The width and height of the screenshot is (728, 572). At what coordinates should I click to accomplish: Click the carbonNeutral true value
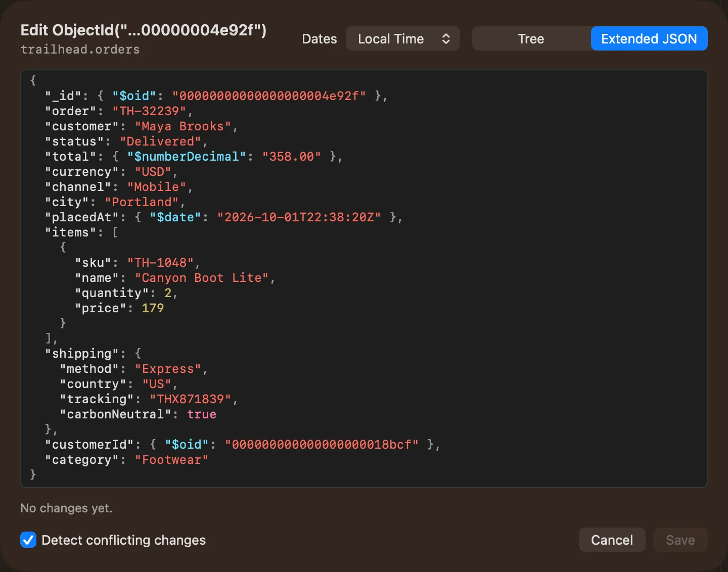click(202, 414)
